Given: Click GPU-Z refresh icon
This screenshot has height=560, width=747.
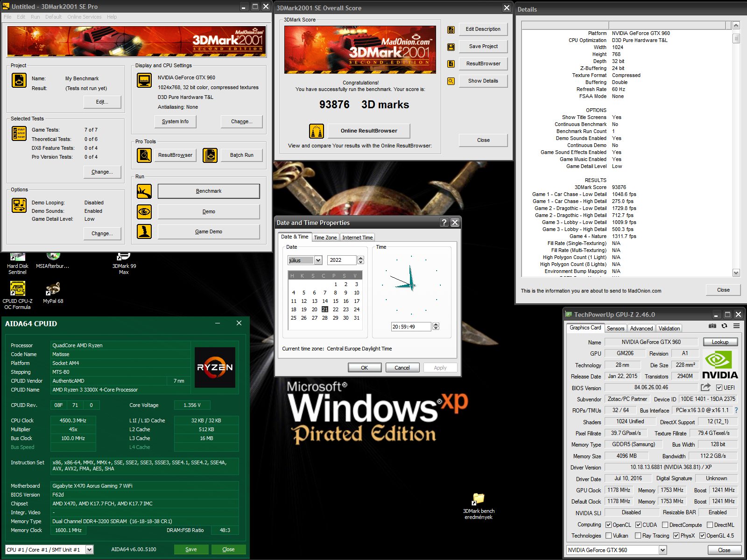Looking at the screenshot, I should pyautogui.click(x=724, y=326).
